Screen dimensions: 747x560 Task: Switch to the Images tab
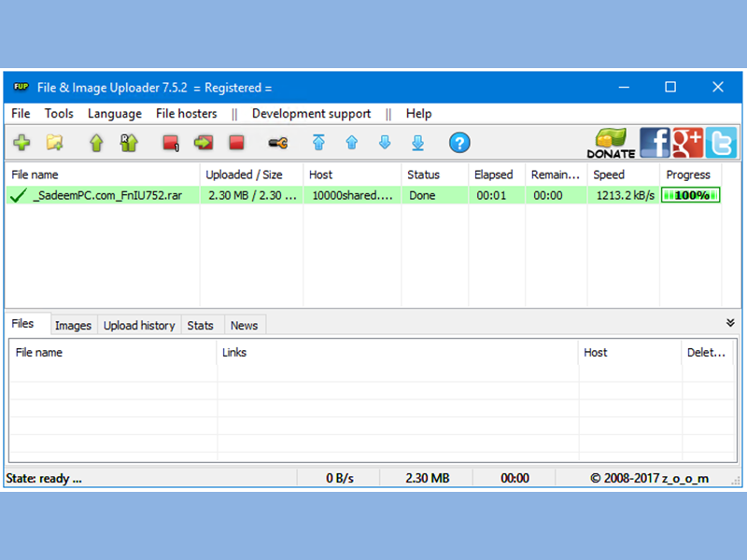73,325
